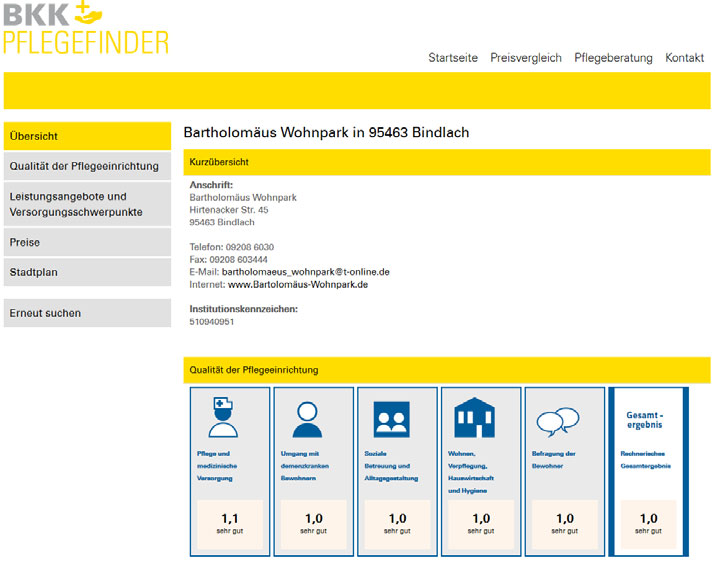Click the address line Hirtenacker Str. 45
715x562 pixels.
click(229, 210)
